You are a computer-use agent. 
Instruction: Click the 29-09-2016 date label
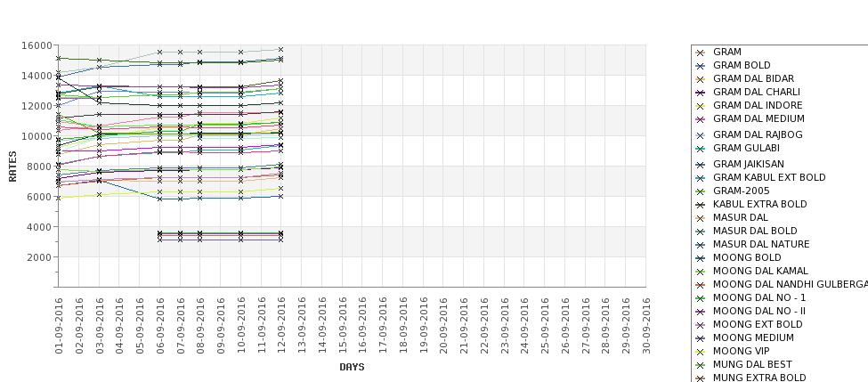[x=626, y=326]
